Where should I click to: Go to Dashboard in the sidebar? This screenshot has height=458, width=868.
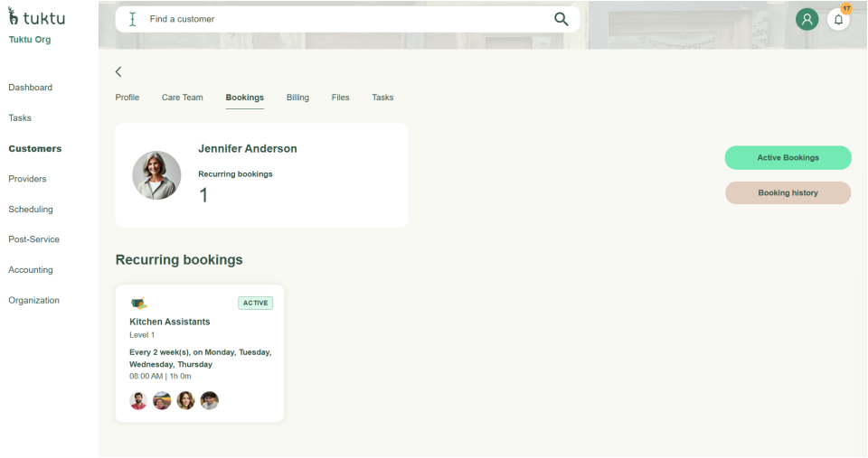(31, 88)
